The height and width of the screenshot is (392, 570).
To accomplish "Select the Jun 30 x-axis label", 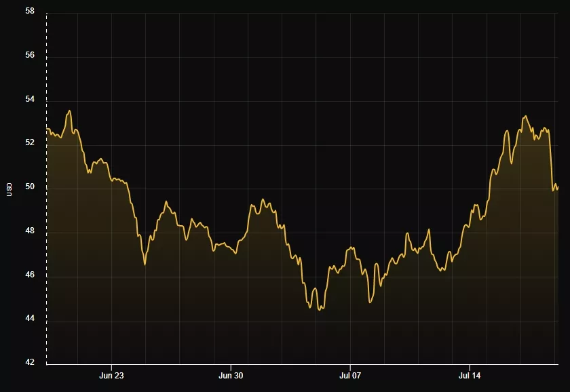I will click(x=231, y=375).
